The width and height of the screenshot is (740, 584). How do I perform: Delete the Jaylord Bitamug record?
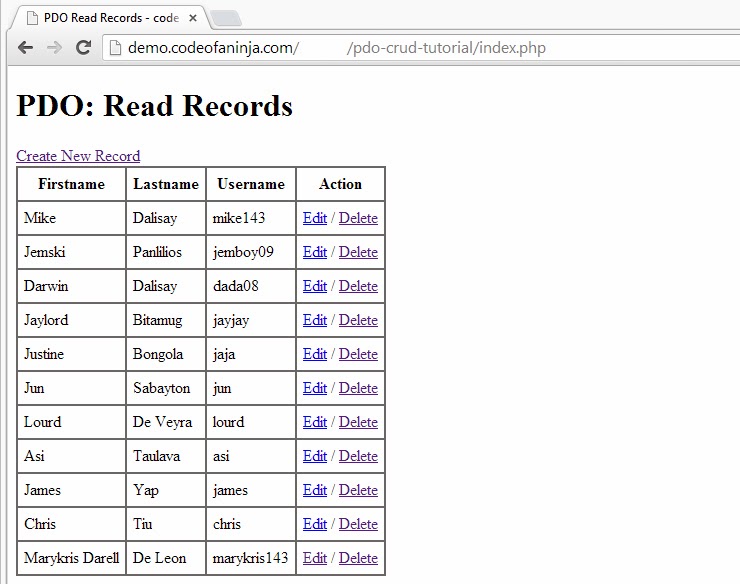click(x=358, y=320)
